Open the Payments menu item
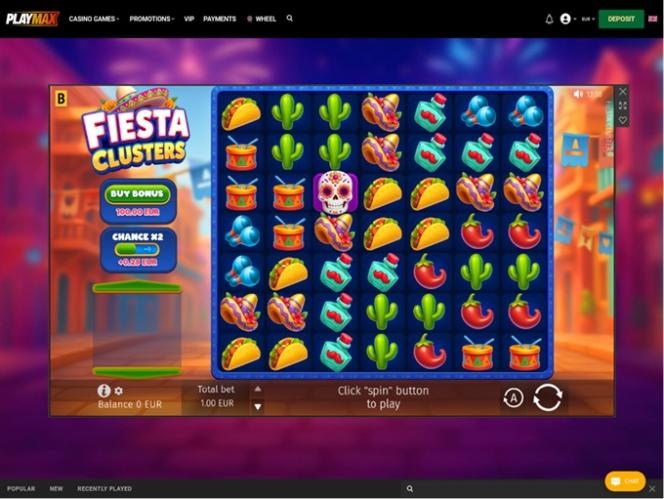The image size is (664, 499). (219, 19)
